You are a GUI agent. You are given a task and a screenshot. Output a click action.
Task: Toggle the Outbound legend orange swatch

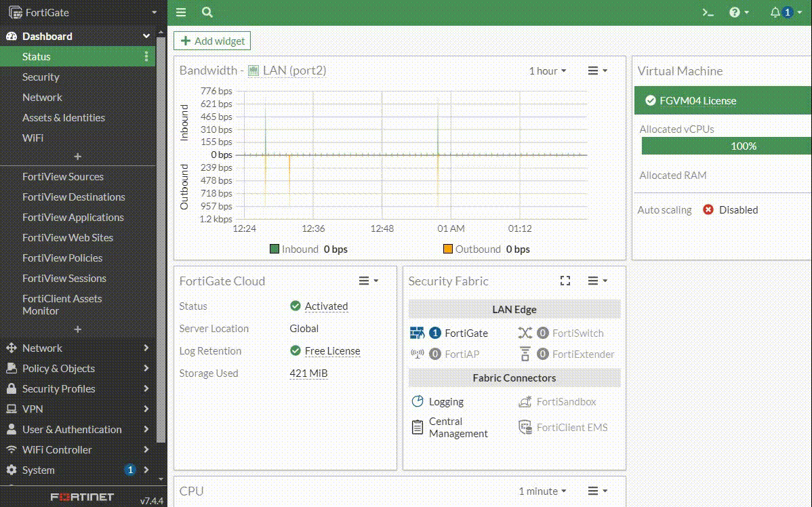(448, 249)
